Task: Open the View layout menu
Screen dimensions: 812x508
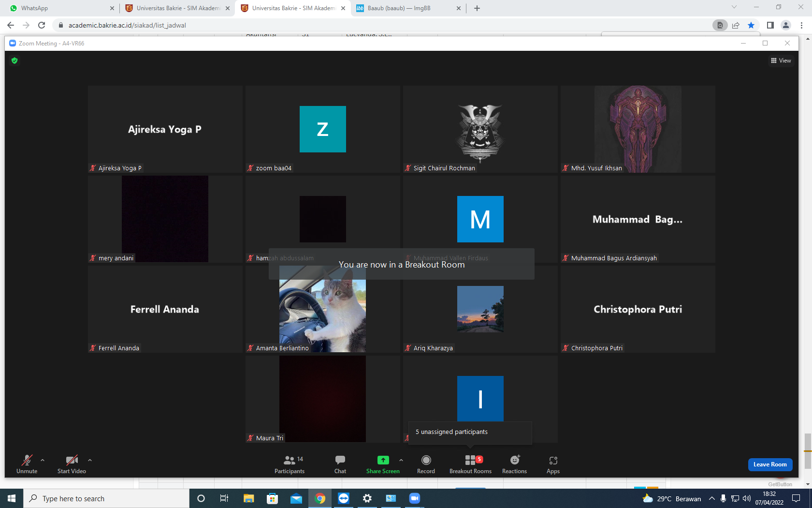Action: [x=781, y=60]
